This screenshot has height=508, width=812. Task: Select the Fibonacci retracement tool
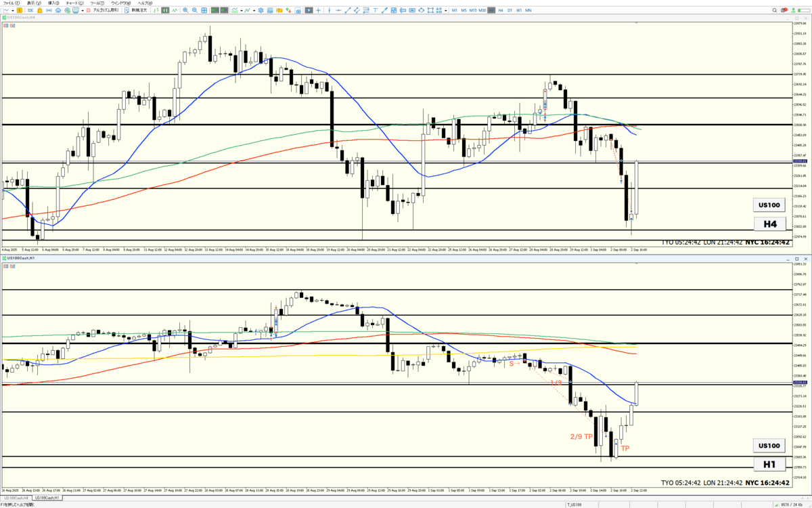[366, 11]
